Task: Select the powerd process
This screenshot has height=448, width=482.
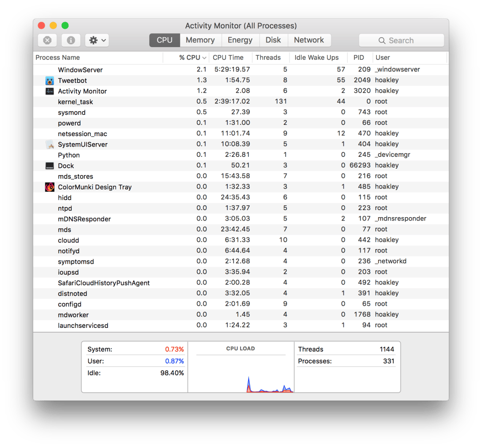Action: click(x=241, y=123)
